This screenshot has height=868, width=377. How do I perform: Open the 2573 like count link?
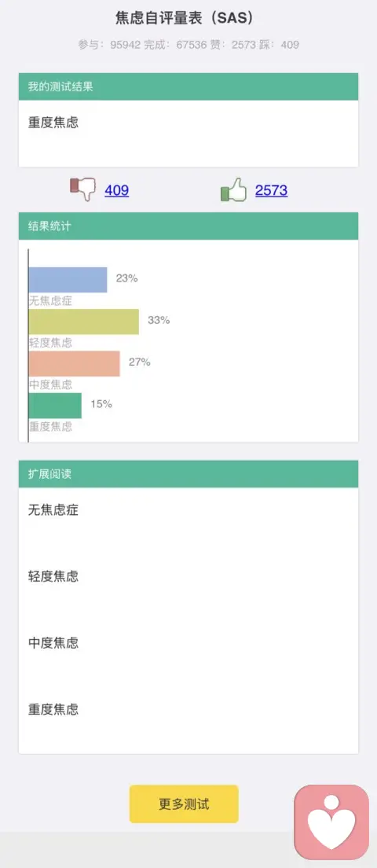271,190
